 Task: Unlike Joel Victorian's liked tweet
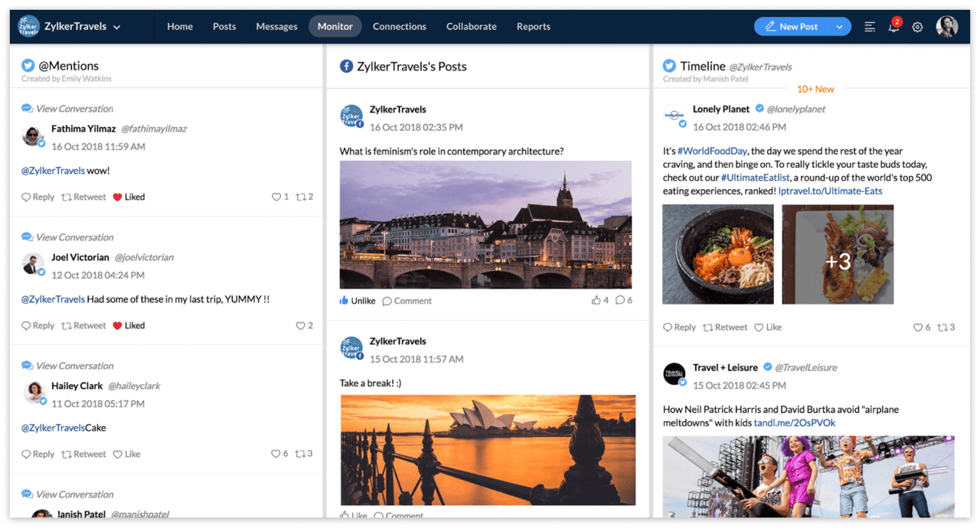click(x=128, y=325)
